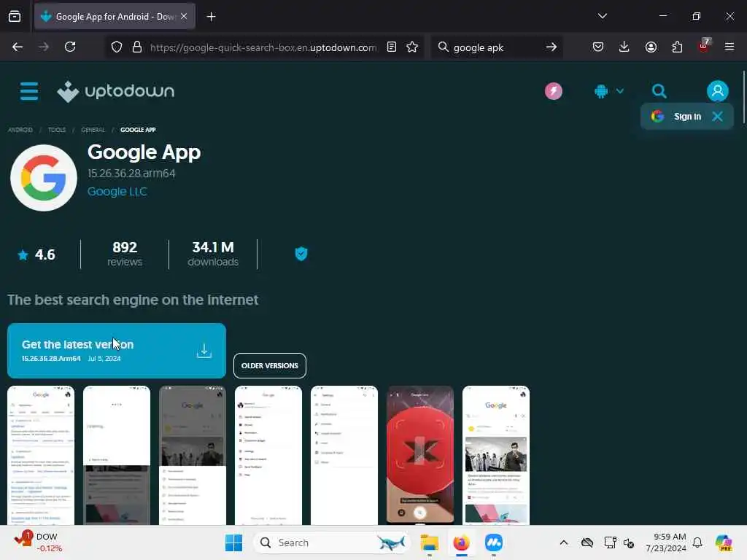This screenshot has height=560, width=747.
Task: Reload the current page
Action: pos(70,47)
